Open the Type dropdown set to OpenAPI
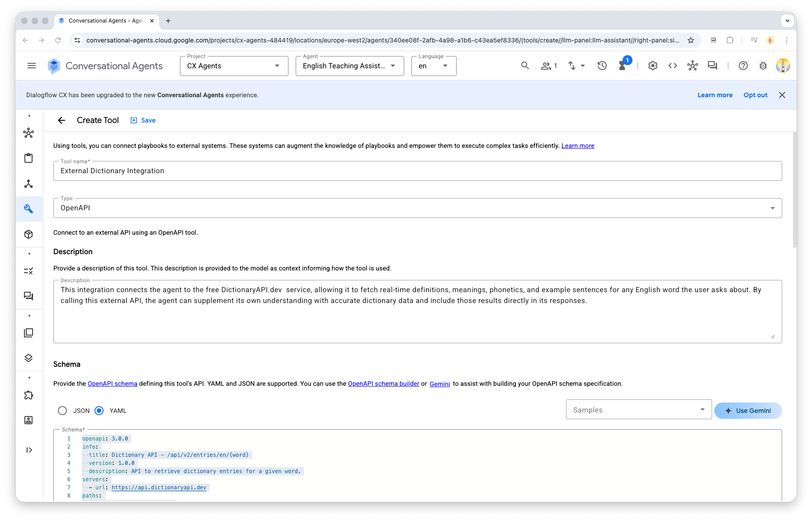Viewport: 812px width, 521px height. pyautogui.click(x=417, y=208)
